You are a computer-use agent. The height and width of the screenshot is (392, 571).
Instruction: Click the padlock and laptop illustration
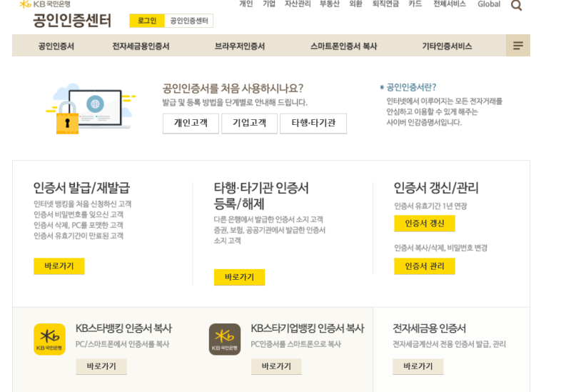click(x=91, y=109)
